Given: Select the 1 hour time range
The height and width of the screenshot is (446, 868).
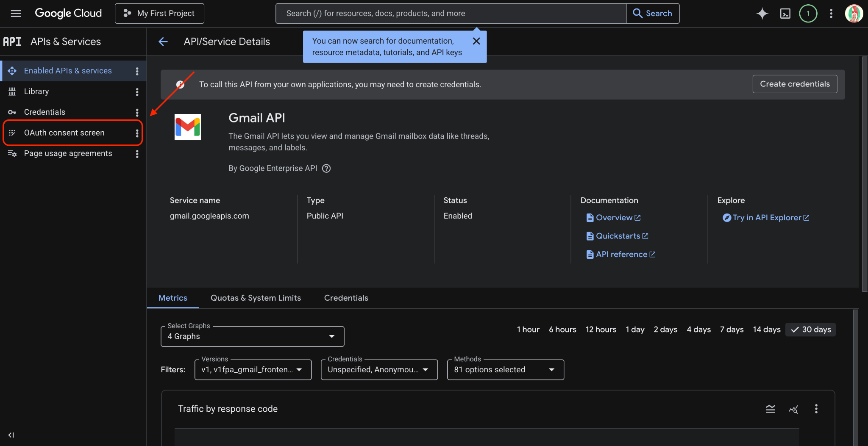Looking at the screenshot, I should tap(528, 330).
